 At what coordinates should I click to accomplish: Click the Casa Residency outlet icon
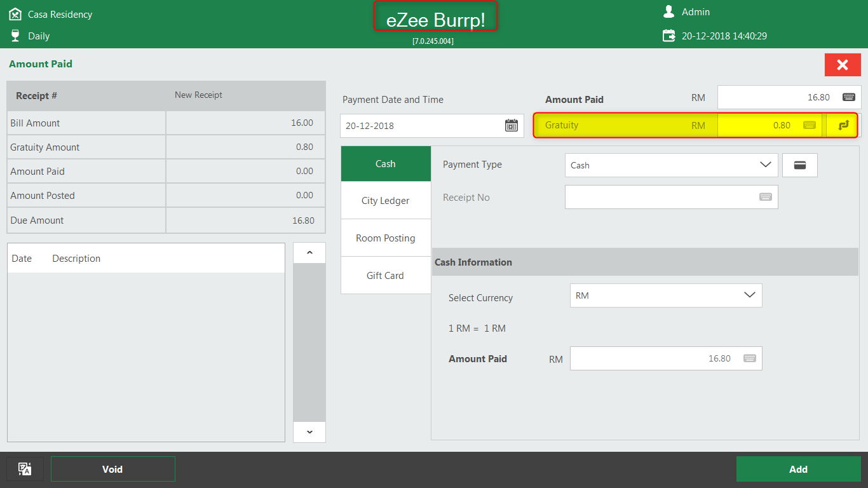(x=15, y=14)
